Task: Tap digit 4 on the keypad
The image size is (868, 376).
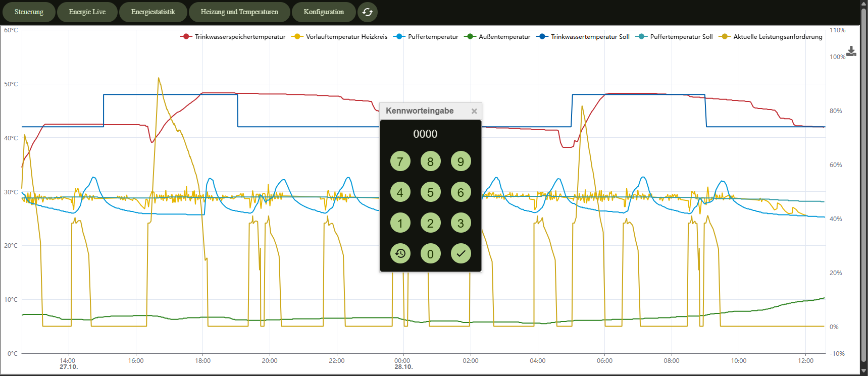Action: pyautogui.click(x=400, y=192)
